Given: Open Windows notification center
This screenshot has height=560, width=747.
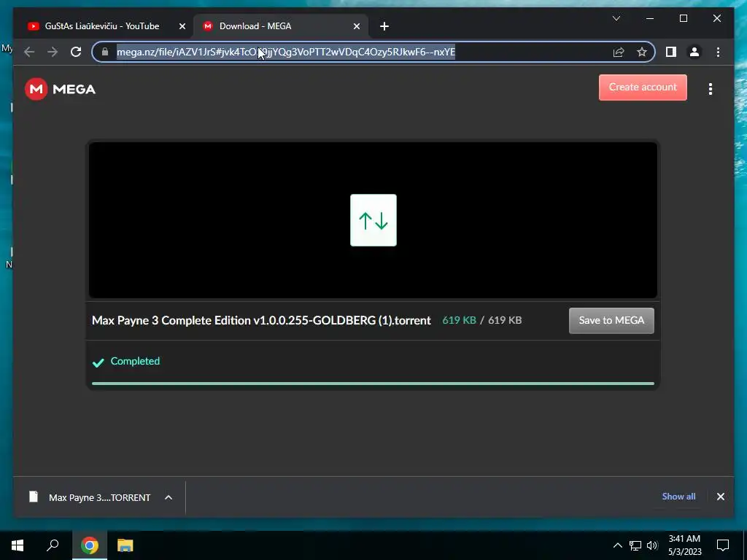Looking at the screenshot, I should (723, 545).
